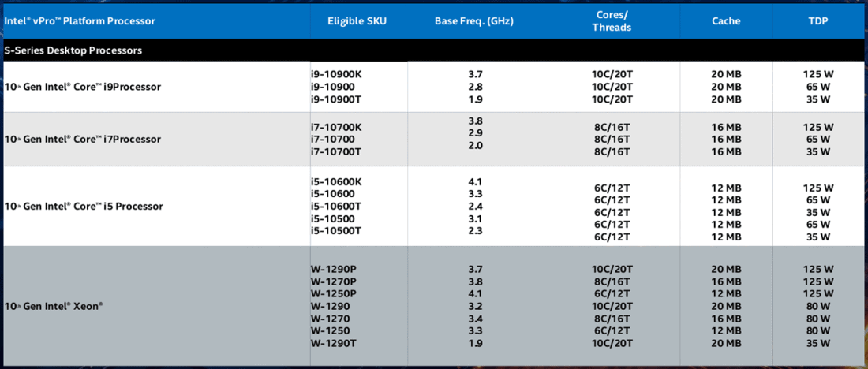Click the '10th Gen Intel Xeon' row label
The width and height of the screenshot is (868, 369).
54,305
